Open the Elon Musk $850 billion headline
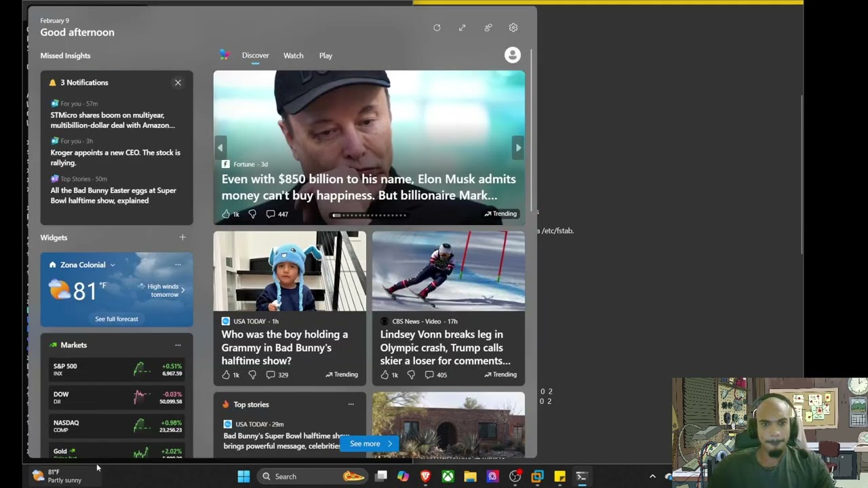 [369, 187]
